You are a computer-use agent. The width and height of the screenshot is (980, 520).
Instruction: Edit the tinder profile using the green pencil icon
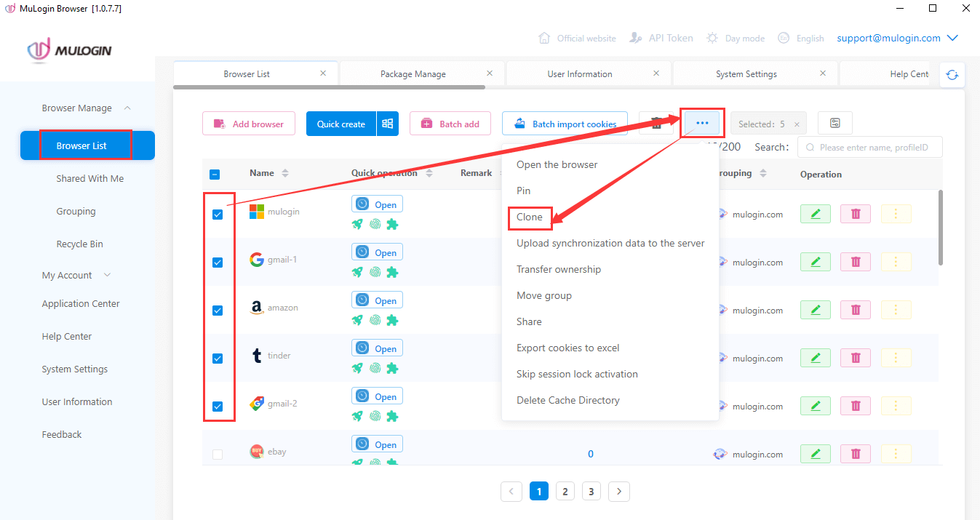[x=815, y=357]
